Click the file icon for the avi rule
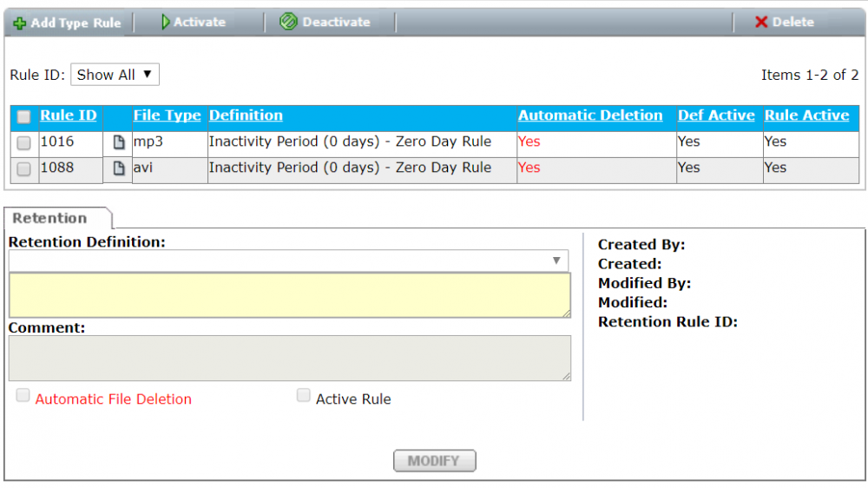The height and width of the screenshot is (488, 868). pyautogui.click(x=120, y=168)
